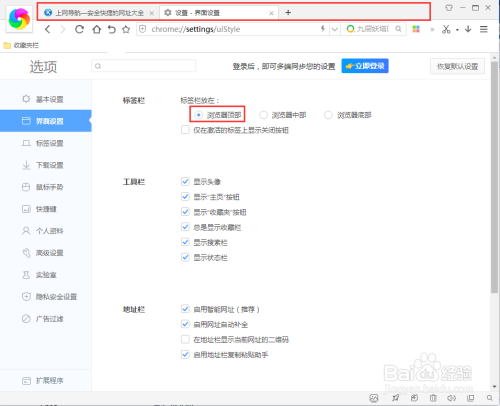Reload the page with refresh icon
Viewport: 500px width, 406px height.
pos(79,29)
